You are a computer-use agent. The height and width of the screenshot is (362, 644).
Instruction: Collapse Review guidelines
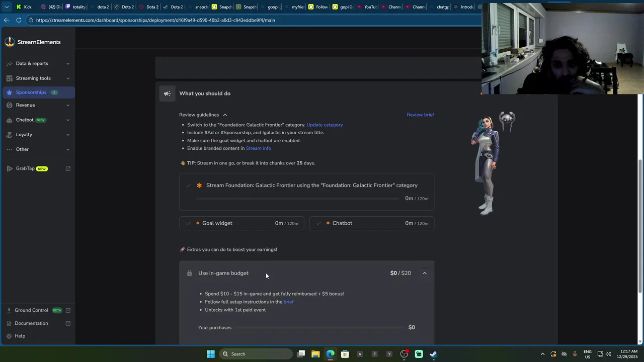pos(203,115)
